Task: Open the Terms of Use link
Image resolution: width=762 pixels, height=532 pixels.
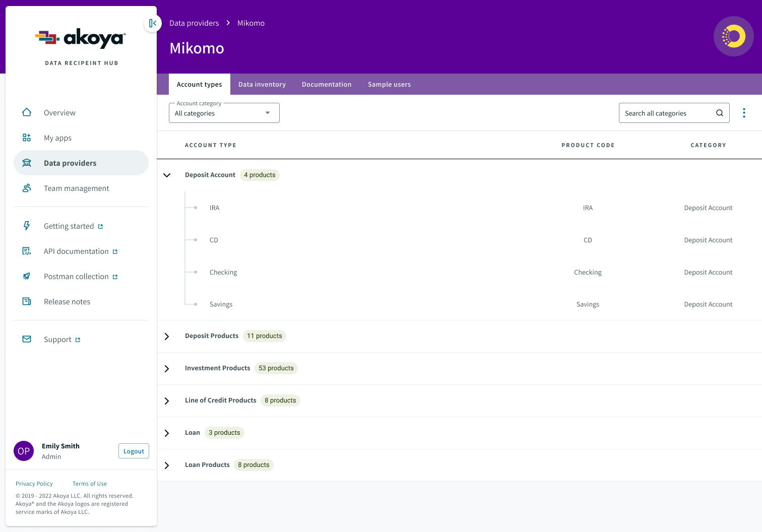Action: [90, 484]
